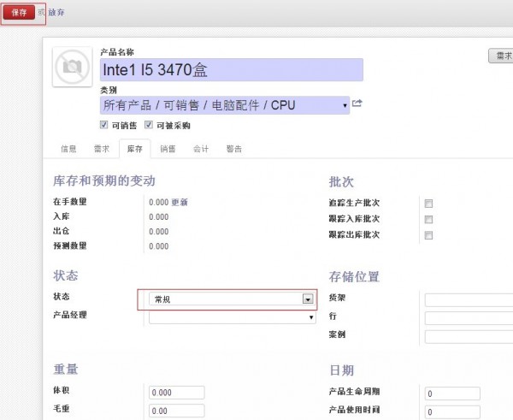
Task: Toggle the 可被采购 checkbox
Action: [x=149, y=125]
